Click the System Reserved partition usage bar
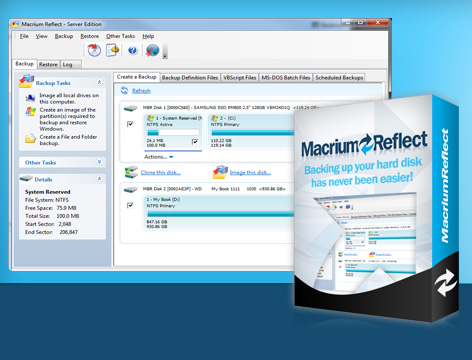 pos(173,132)
